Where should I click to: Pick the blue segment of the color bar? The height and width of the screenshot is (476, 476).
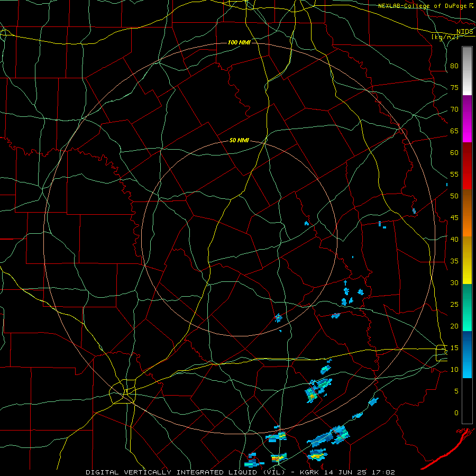point(467,354)
